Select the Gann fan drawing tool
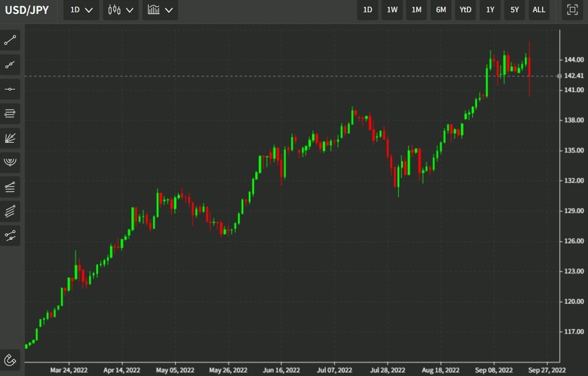The width and height of the screenshot is (588, 376). pos(10,137)
